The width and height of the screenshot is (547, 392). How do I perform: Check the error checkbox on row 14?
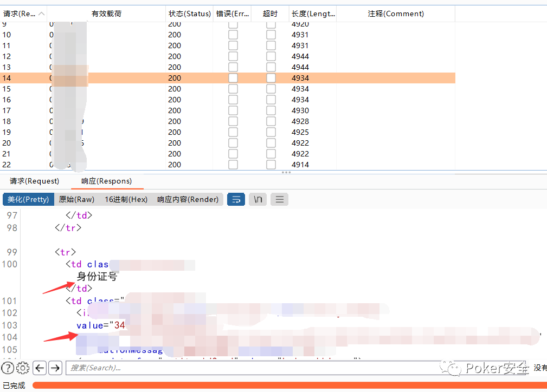pyautogui.click(x=233, y=78)
